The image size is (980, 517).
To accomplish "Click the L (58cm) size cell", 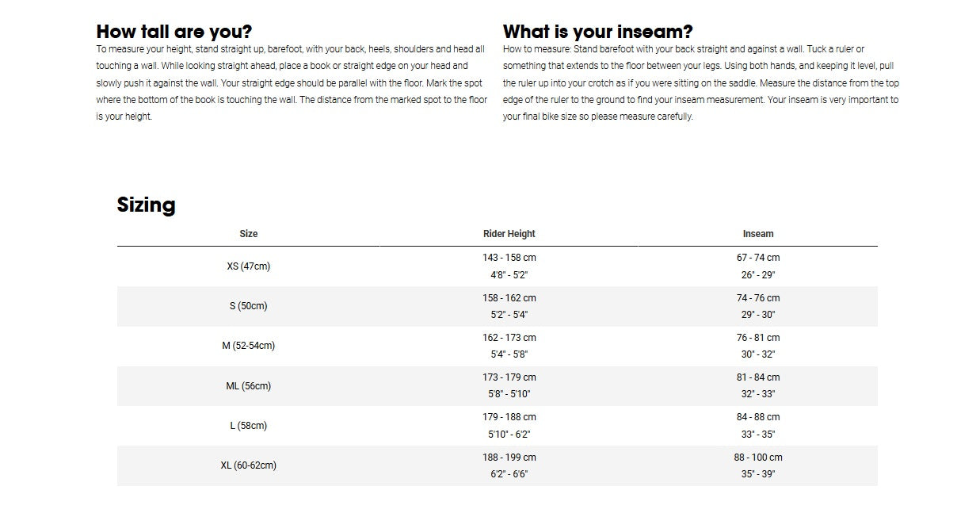I will click(249, 426).
